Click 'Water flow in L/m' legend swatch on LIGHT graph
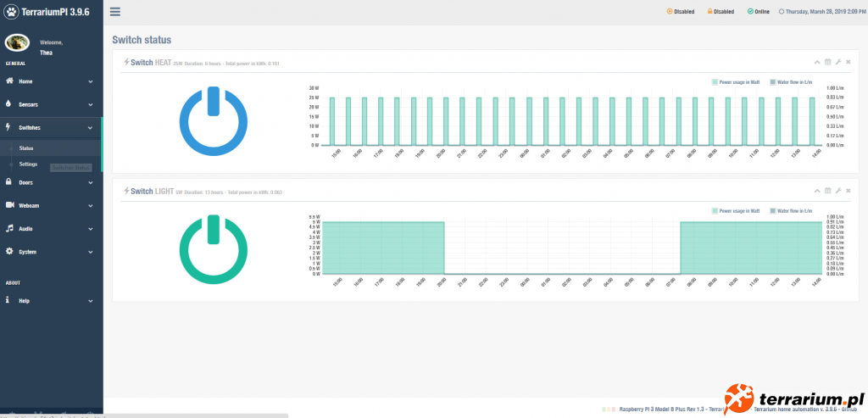This screenshot has height=418, width=868. pyautogui.click(x=773, y=211)
